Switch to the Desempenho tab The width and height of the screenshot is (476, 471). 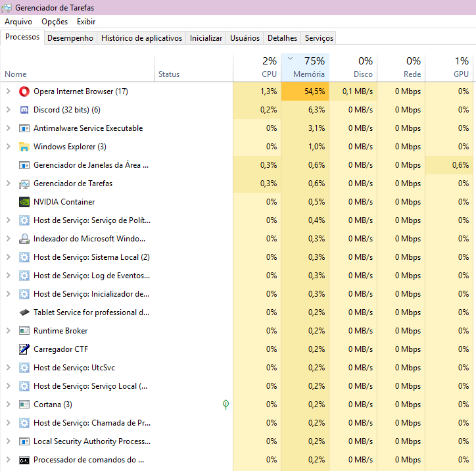[70, 38]
